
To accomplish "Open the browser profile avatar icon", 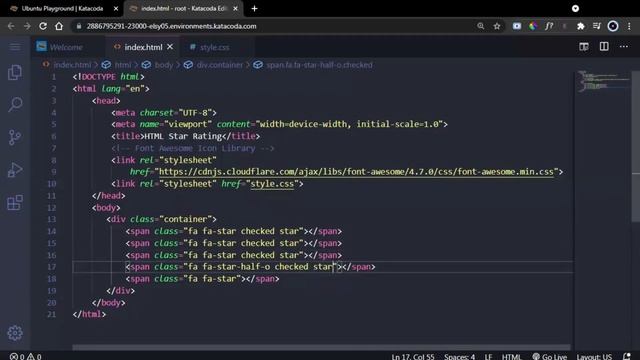I will point(613,26).
